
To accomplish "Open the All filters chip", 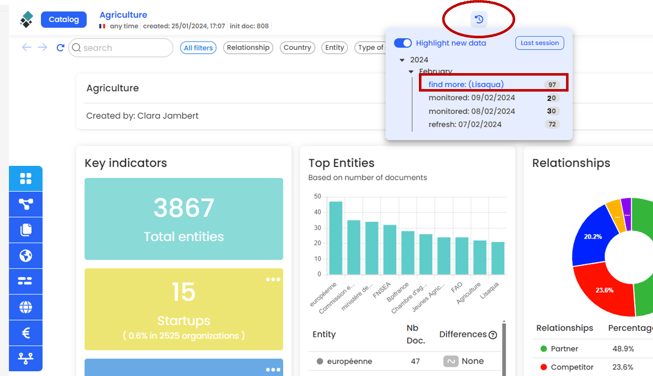I will (x=198, y=48).
